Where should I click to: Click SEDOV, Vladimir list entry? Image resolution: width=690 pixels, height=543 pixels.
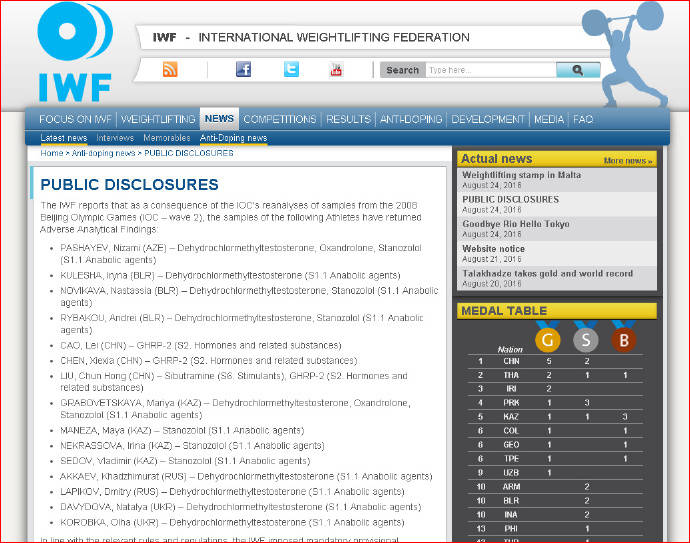coord(185,461)
